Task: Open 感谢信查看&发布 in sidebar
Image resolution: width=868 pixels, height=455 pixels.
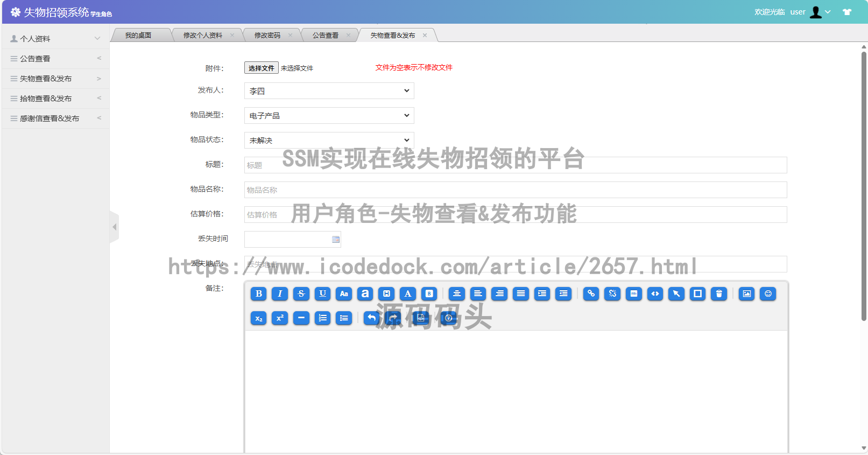Action: (x=50, y=118)
